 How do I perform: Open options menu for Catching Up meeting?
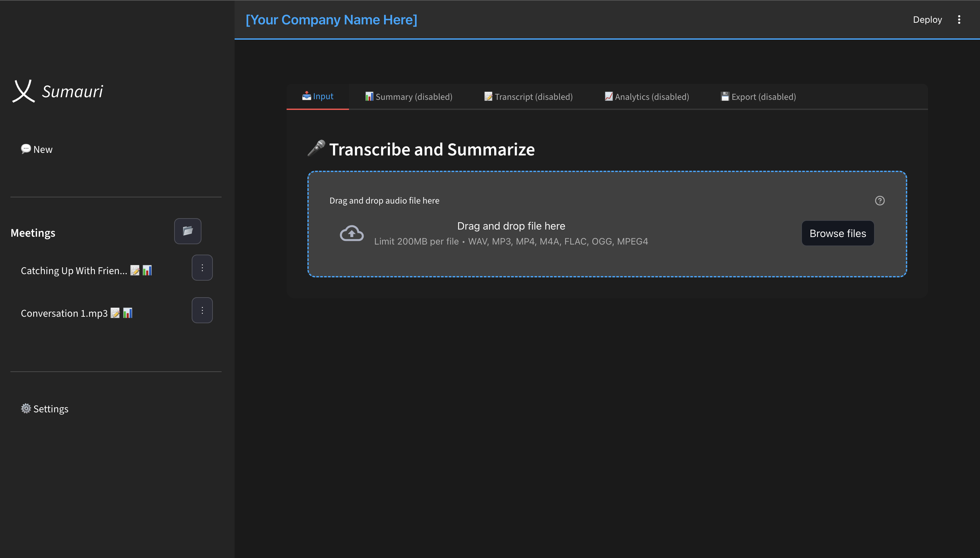202,268
